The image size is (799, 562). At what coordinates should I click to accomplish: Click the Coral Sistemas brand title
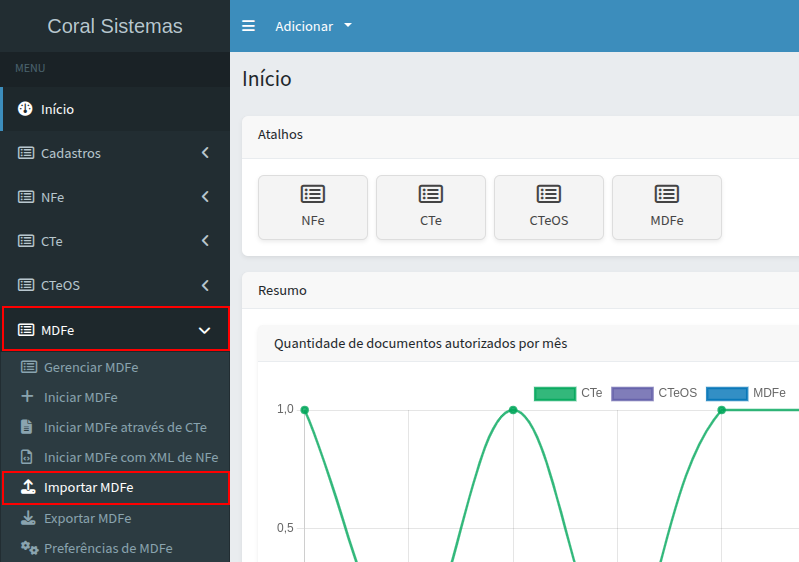pos(115,26)
